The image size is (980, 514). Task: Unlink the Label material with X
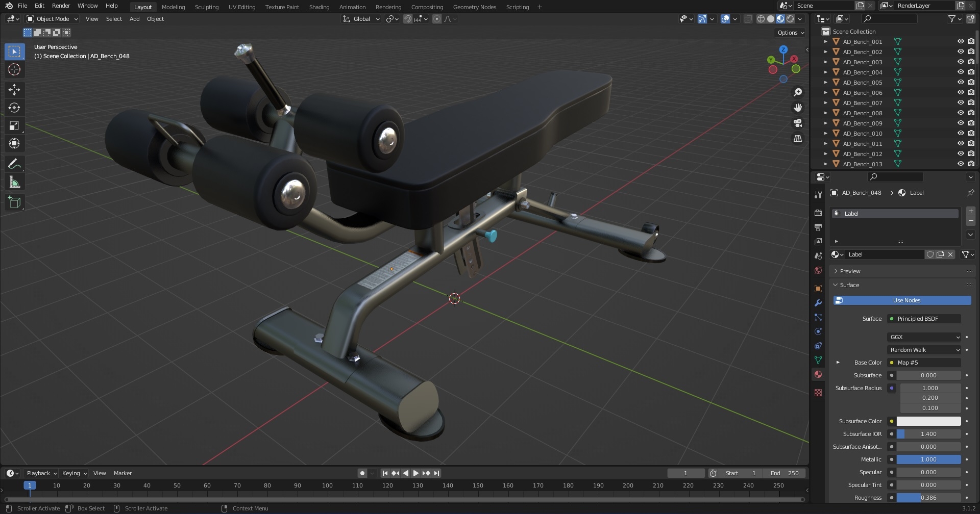coord(950,254)
